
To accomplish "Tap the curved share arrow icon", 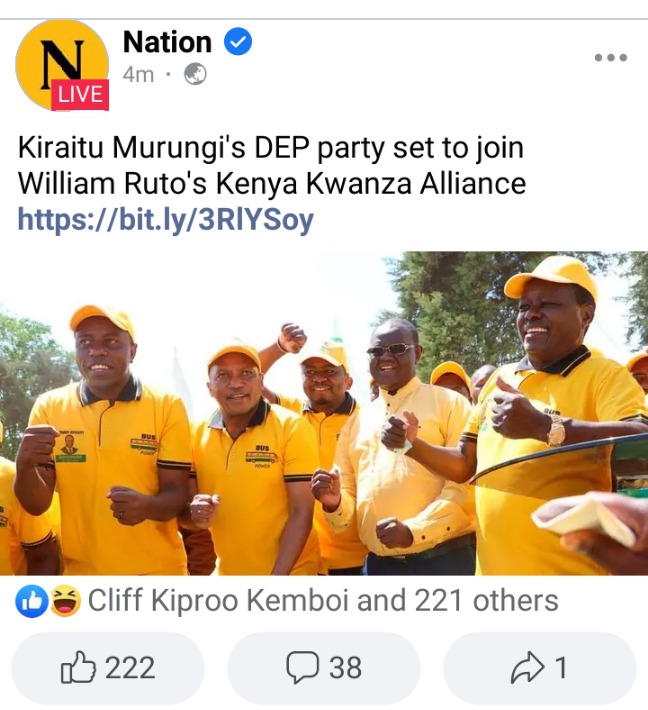I will tap(528, 667).
